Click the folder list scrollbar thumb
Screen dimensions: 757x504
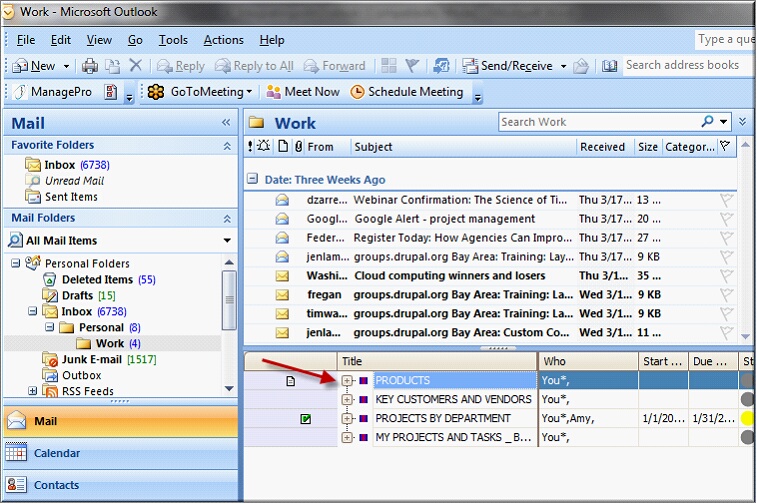click(x=229, y=300)
